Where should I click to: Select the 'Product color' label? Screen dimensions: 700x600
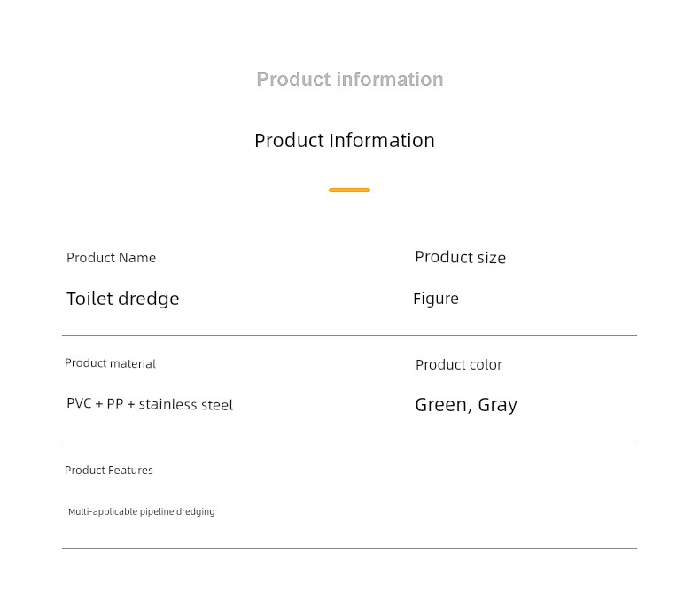click(459, 365)
